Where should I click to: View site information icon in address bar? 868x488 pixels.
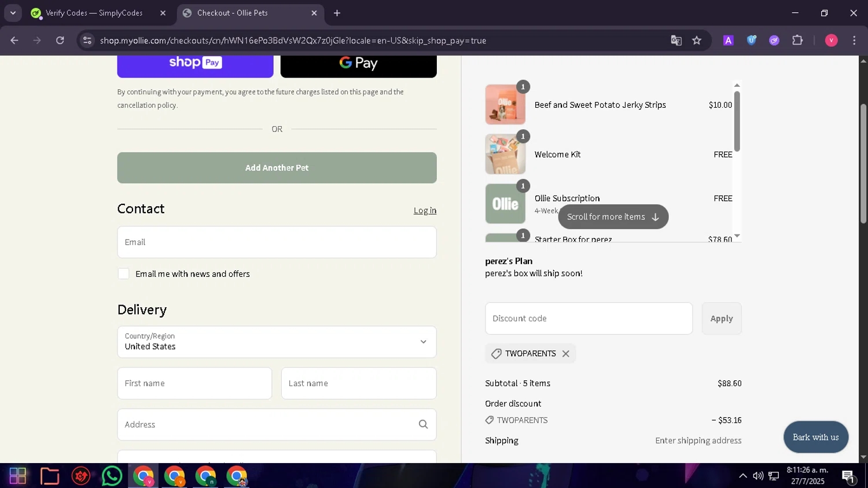pyautogui.click(x=87, y=41)
